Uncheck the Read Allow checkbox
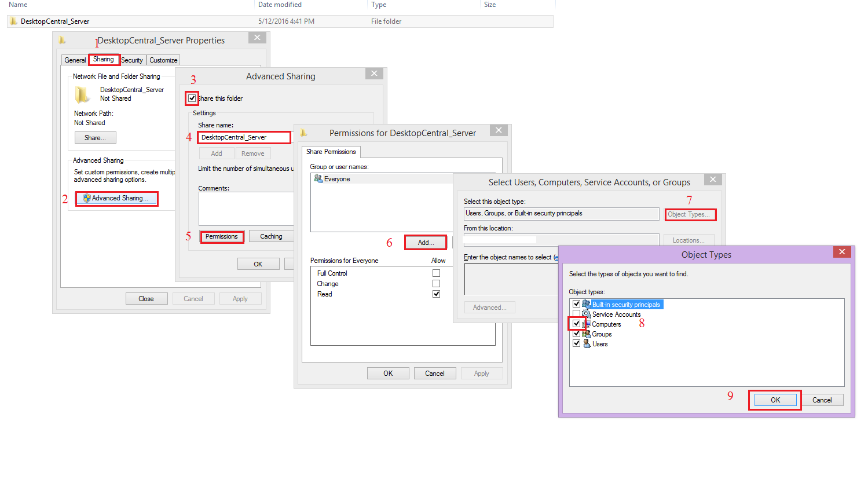The width and height of the screenshot is (868, 494). click(436, 294)
